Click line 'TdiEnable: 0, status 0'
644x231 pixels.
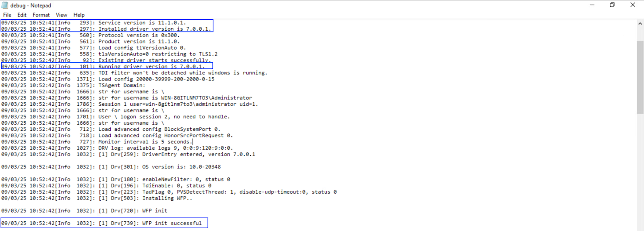[106, 186]
